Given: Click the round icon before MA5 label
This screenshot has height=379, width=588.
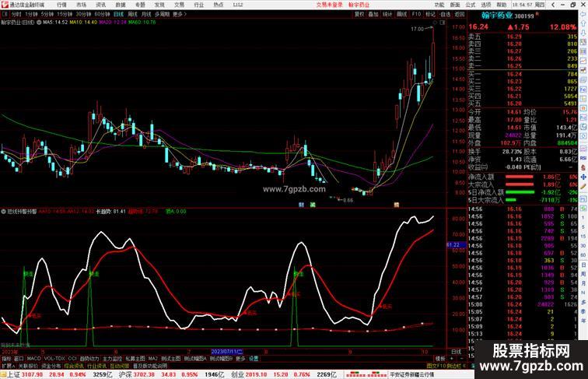Looking at the screenshot, I should pos(39,23).
